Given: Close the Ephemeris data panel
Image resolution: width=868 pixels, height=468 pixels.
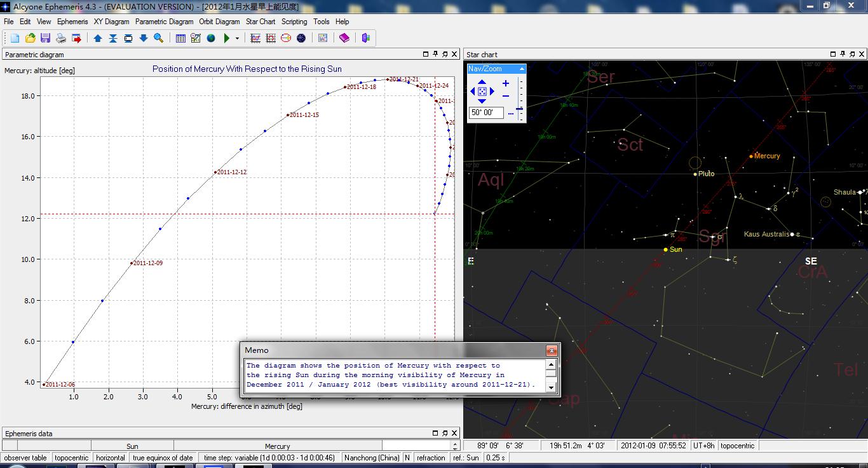Looking at the screenshot, I should [x=454, y=433].
